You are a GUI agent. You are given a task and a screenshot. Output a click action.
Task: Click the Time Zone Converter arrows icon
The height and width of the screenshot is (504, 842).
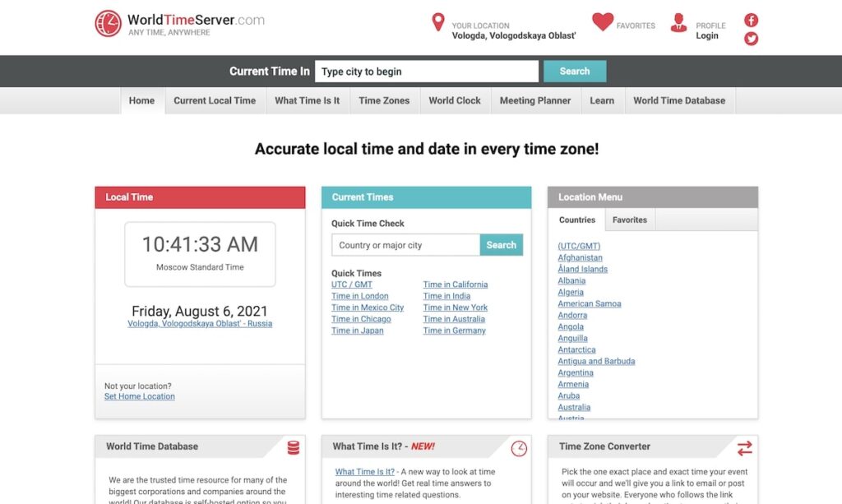745,448
